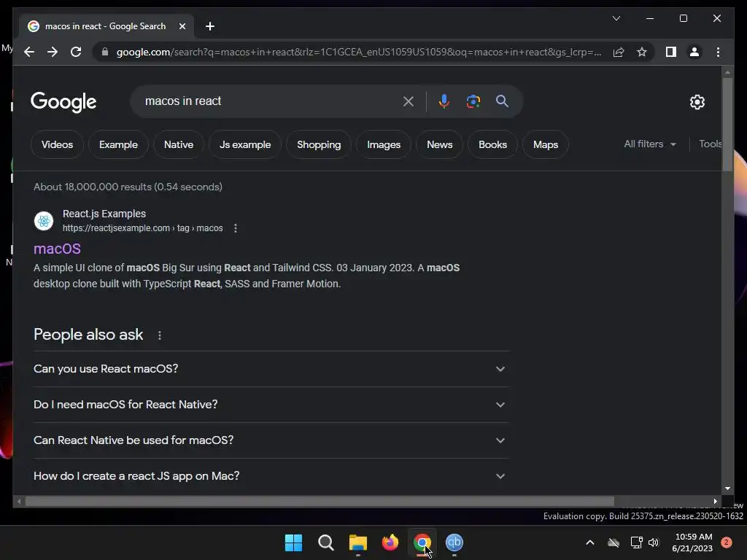Show hidden system tray icons
Viewport: 747px width, 560px height.
[589, 542]
